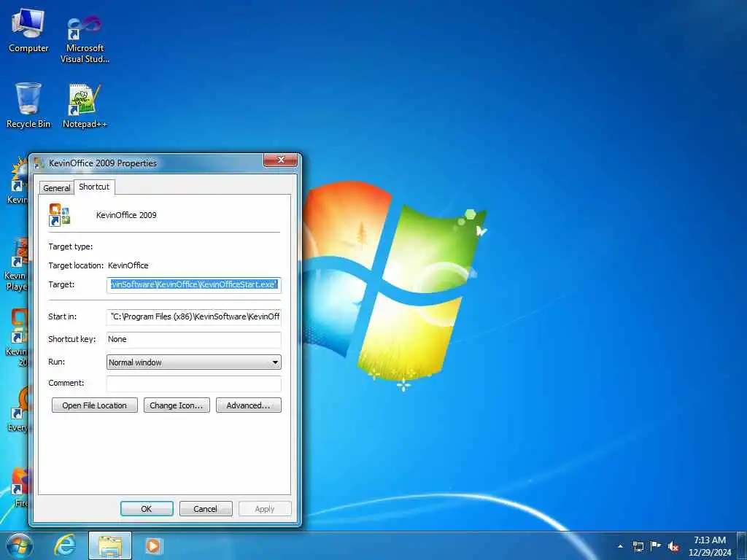Open the Windows Start menu orb
The image size is (747, 560).
tap(20, 545)
